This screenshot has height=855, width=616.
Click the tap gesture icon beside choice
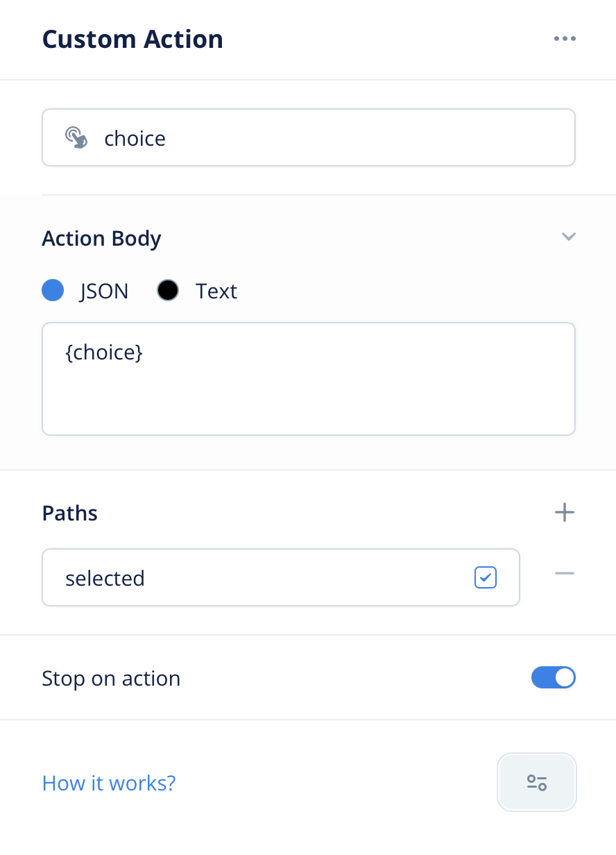point(76,137)
